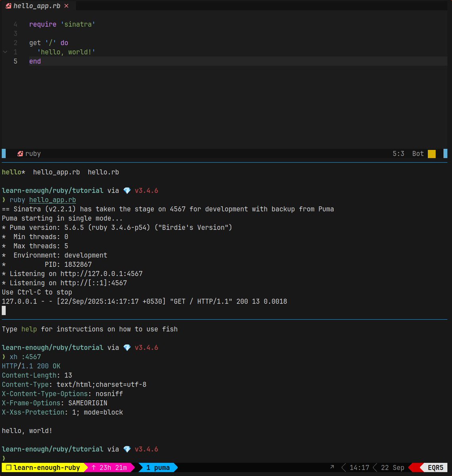The image size is (452, 476).
Task: Click the yellow block in the statusline
Action: point(432,154)
